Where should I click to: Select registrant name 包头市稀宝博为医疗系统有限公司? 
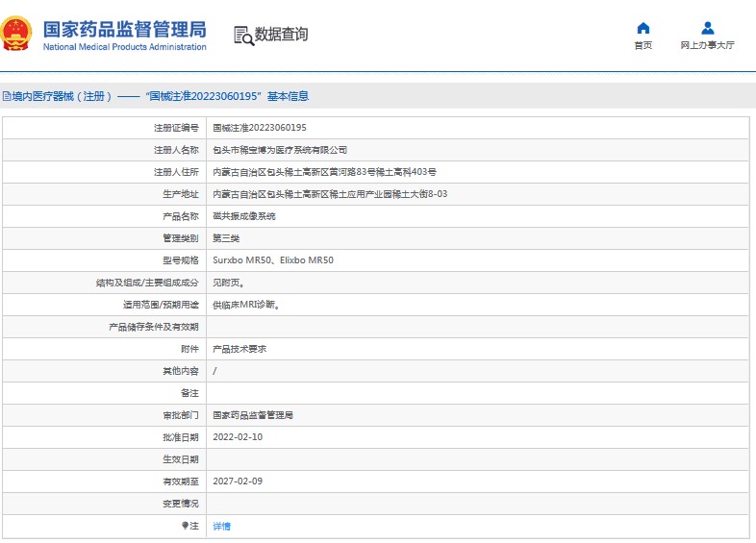pos(280,150)
